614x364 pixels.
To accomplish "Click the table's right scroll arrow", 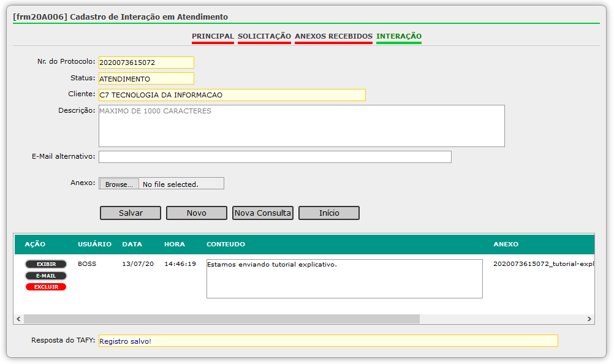I will tap(589, 319).
